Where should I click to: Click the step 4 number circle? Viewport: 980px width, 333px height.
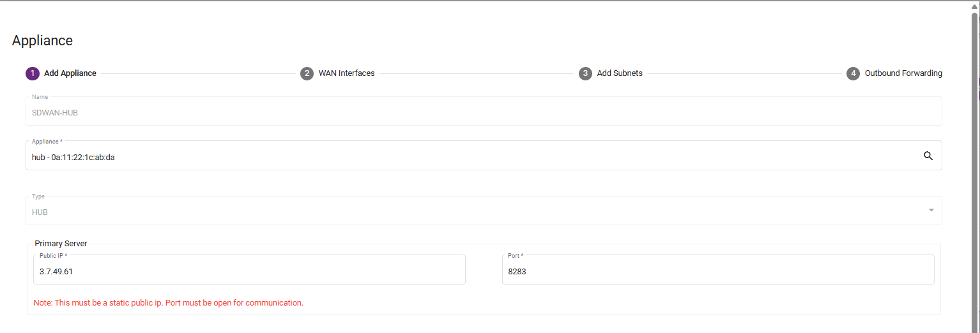click(853, 73)
